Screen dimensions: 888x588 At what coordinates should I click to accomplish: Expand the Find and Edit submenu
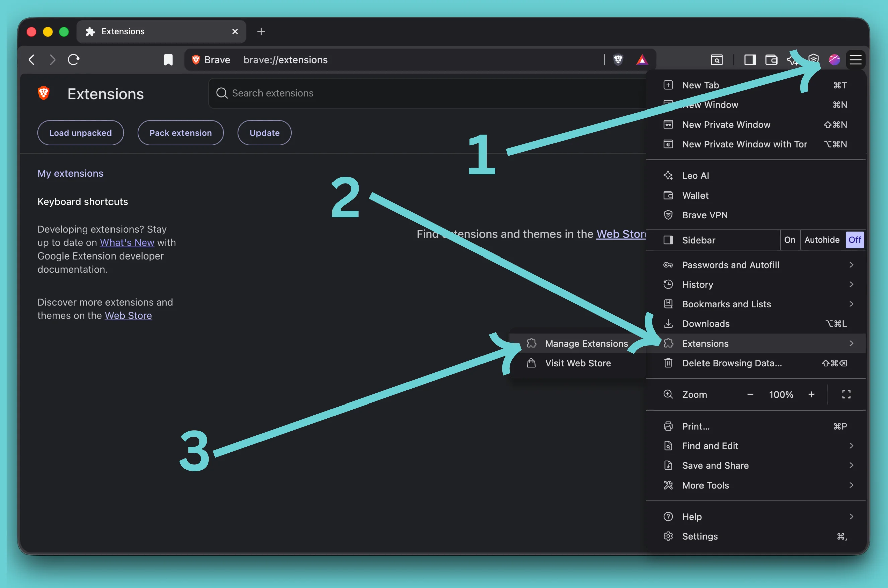coord(755,446)
